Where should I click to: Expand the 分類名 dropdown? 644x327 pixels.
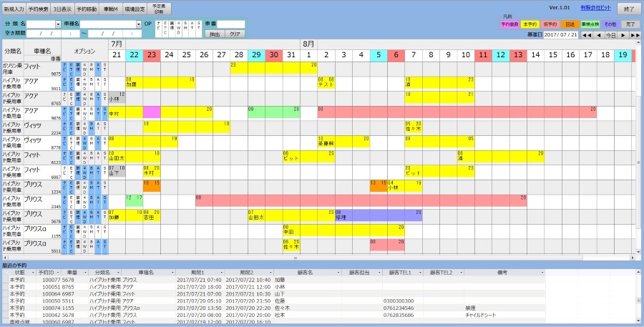tap(59, 24)
